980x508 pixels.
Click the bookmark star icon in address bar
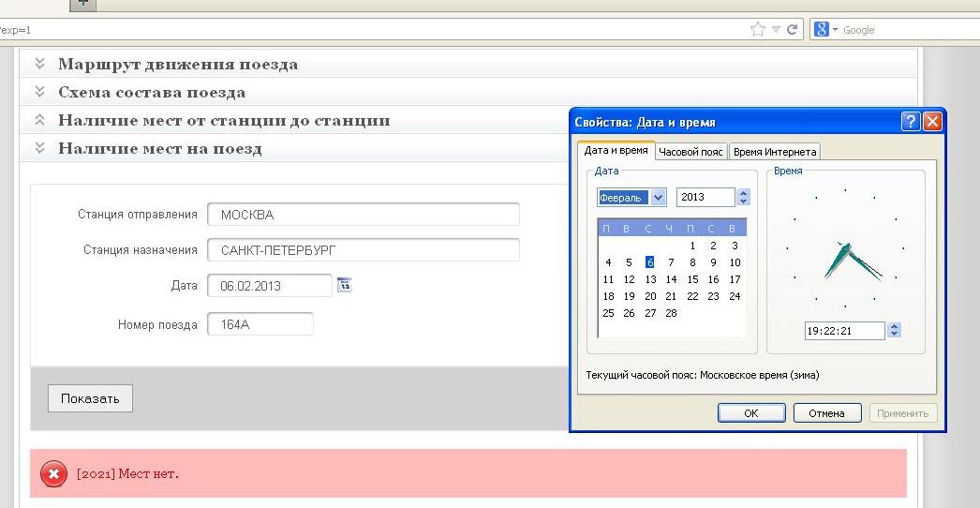click(x=758, y=30)
